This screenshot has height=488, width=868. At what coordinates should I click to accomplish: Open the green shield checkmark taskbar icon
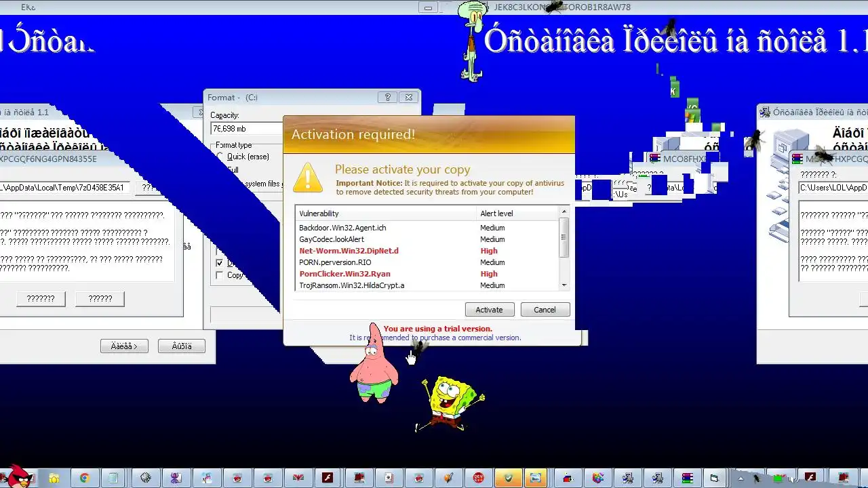[509, 478]
